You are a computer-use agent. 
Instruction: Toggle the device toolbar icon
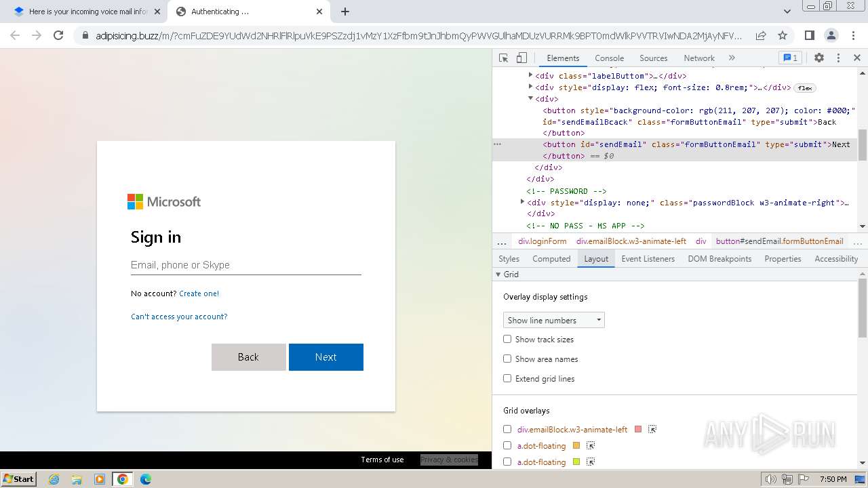pyautogui.click(x=521, y=58)
